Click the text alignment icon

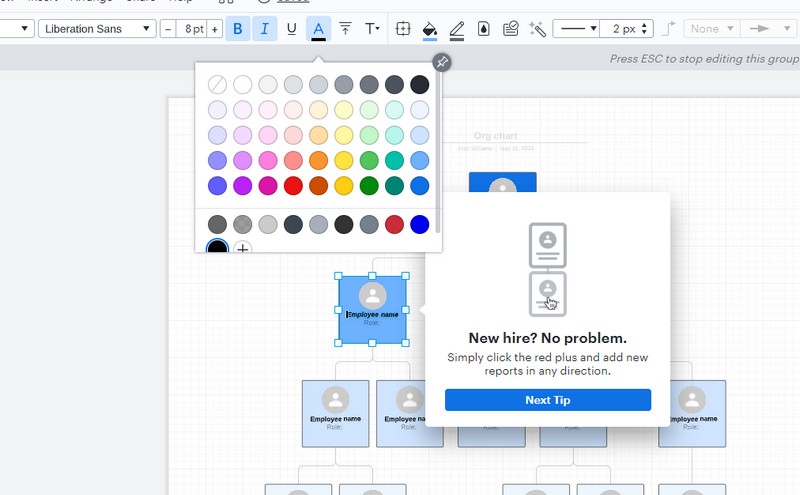[x=346, y=29]
